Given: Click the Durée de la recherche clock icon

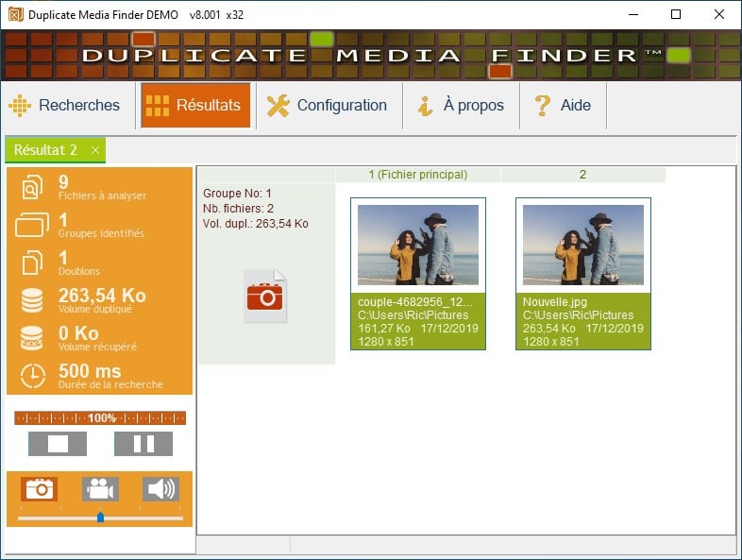Looking at the screenshot, I should coord(32,375).
